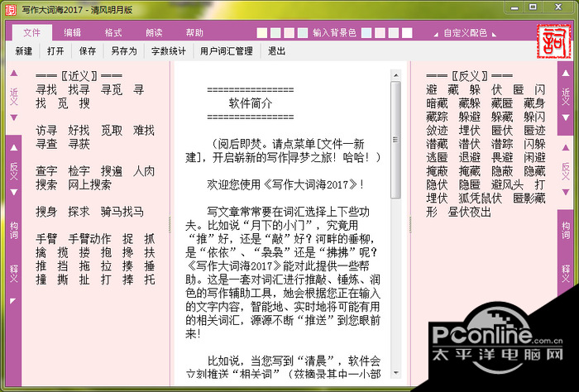The height and width of the screenshot is (392, 579).
Task: Click the phrase 手臂动作
Action: [89, 239]
